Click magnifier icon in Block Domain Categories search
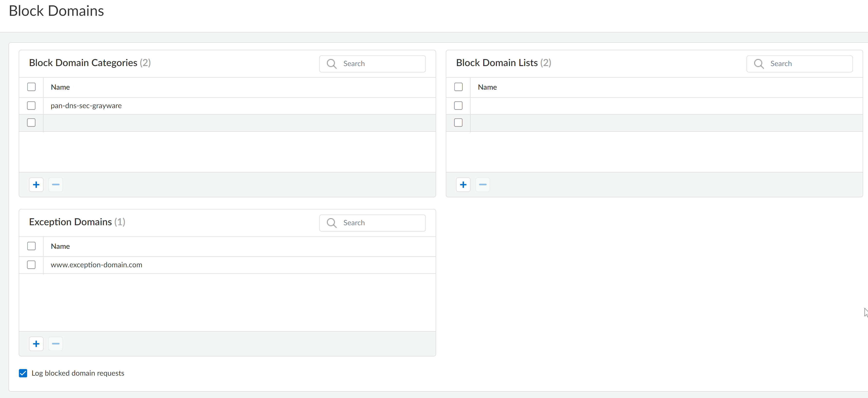This screenshot has height=398, width=868. [x=332, y=64]
